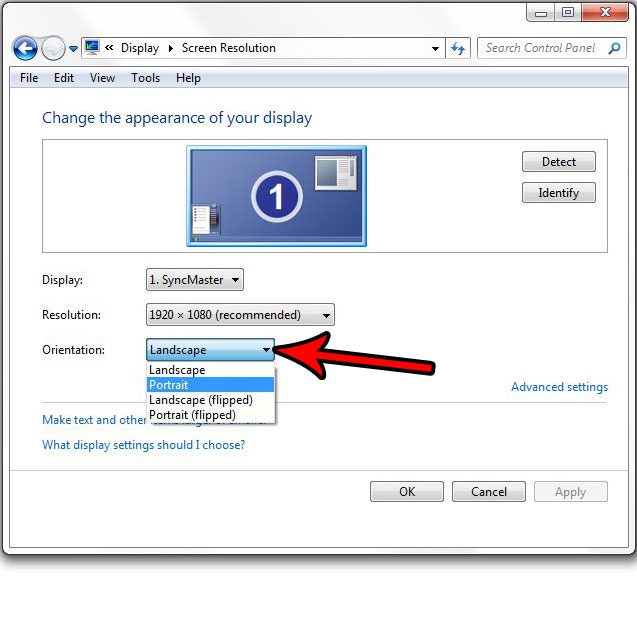The image size is (637, 636).
Task: Open the recent pages dropdown arrow
Action: 73,49
